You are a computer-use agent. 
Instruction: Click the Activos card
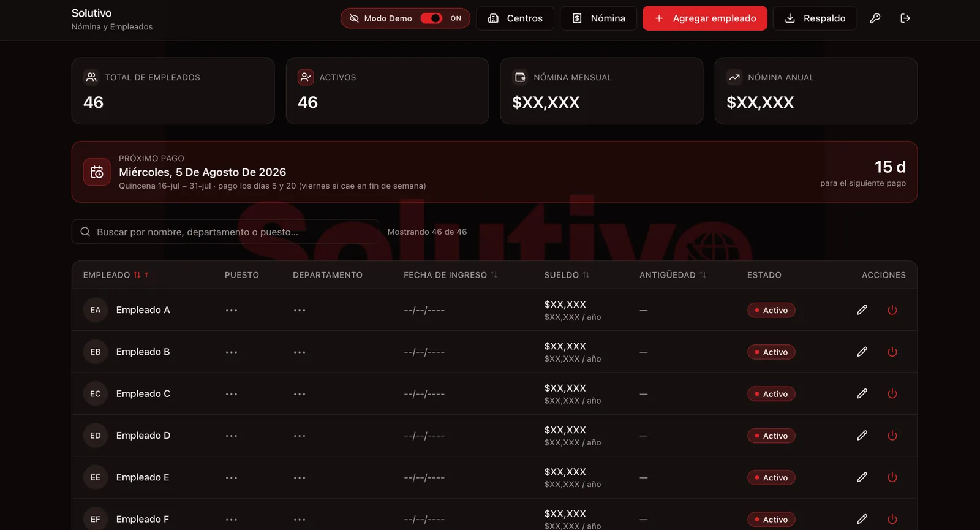[x=387, y=91]
